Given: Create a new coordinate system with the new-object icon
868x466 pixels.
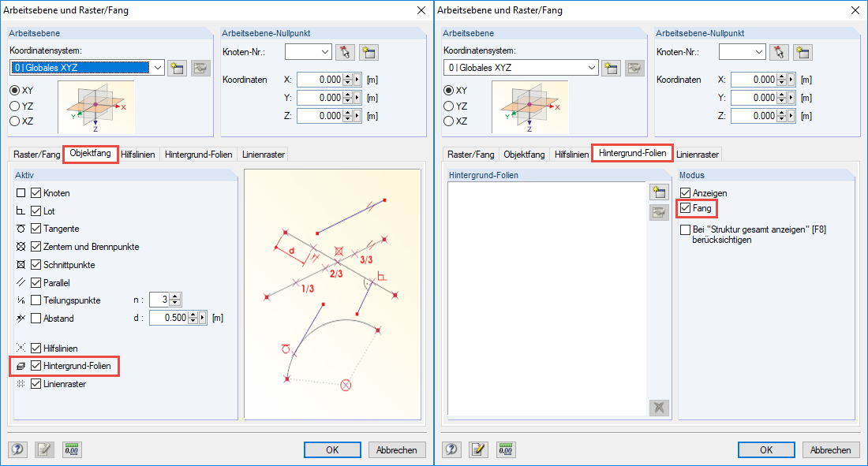Looking at the screenshot, I should point(178,68).
